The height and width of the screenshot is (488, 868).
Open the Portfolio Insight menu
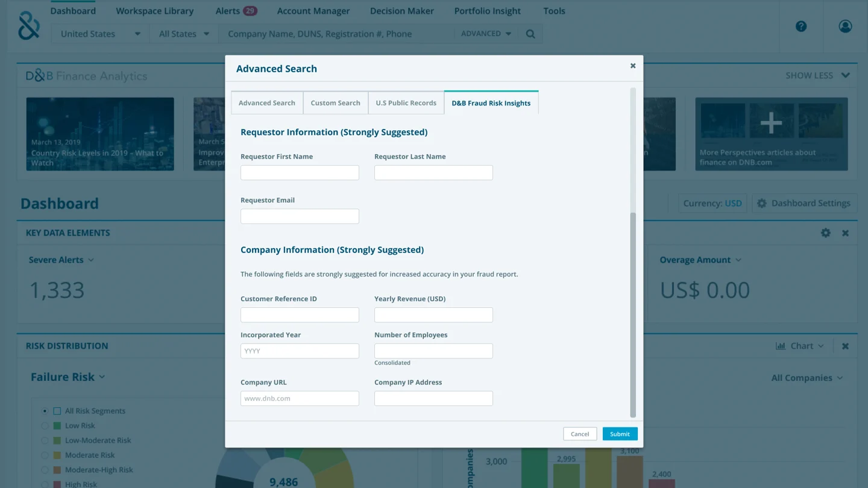click(x=488, y=11)
